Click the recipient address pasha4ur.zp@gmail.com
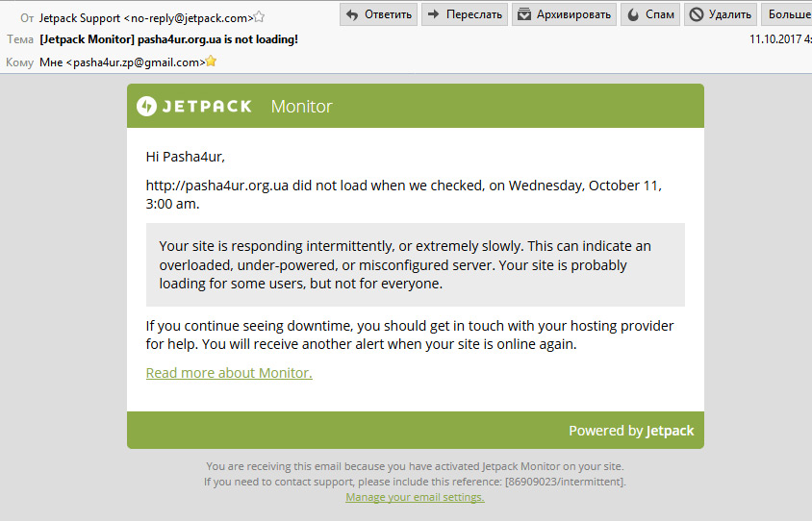This screenshot has height=521, width=812. (x=139, y=62)
